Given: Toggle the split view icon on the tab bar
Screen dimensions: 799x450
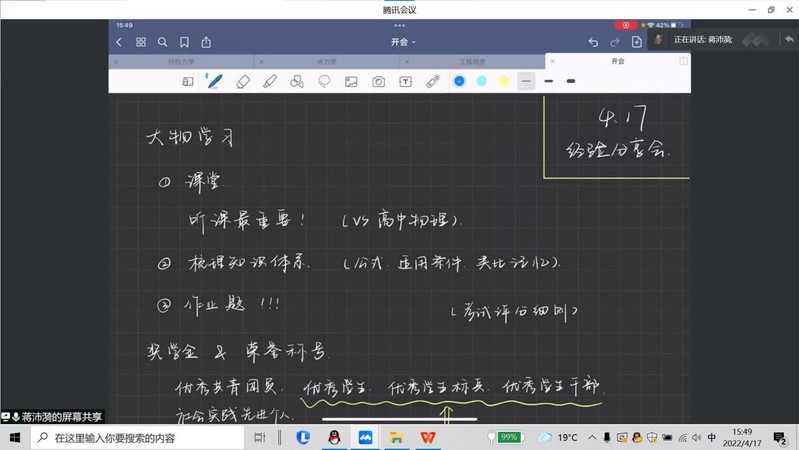Looking at the screenshot, I should point(683,61).
